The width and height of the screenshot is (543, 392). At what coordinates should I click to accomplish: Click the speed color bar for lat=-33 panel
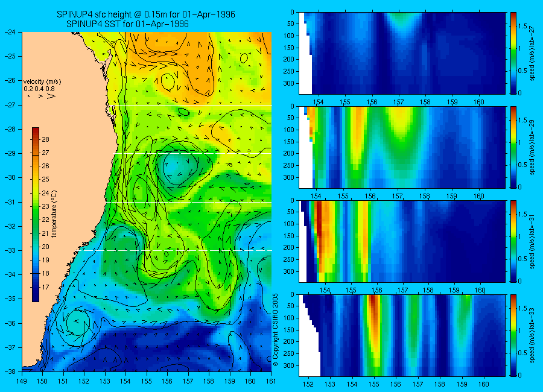(x=513, y=335)
